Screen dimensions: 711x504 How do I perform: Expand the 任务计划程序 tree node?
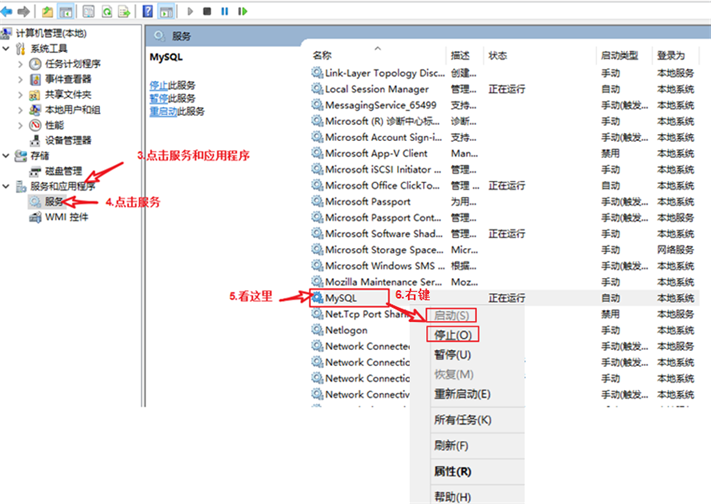pyautogui.click(x=21, y=64)
